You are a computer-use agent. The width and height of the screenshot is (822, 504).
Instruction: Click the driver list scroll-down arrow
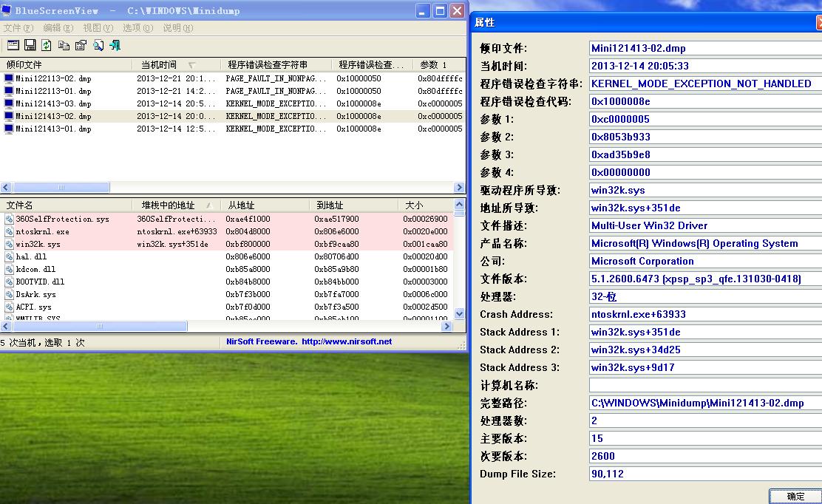tap(459, 314)
